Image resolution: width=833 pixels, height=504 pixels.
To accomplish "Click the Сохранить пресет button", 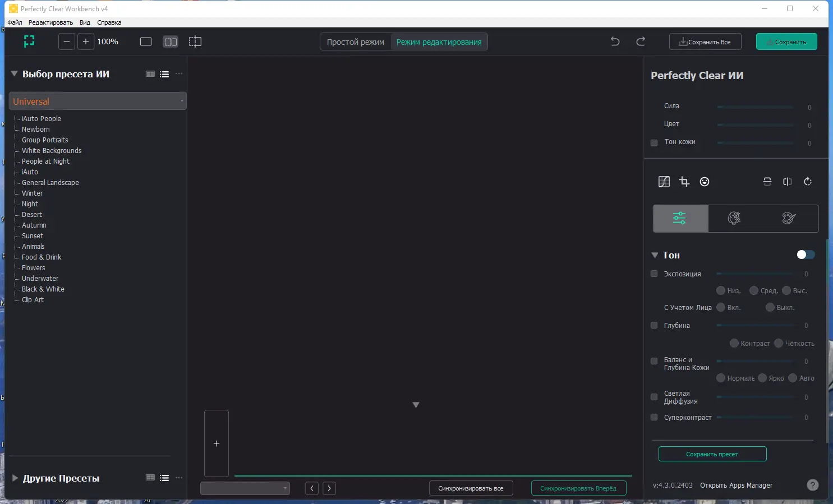I will click(712, 454).
